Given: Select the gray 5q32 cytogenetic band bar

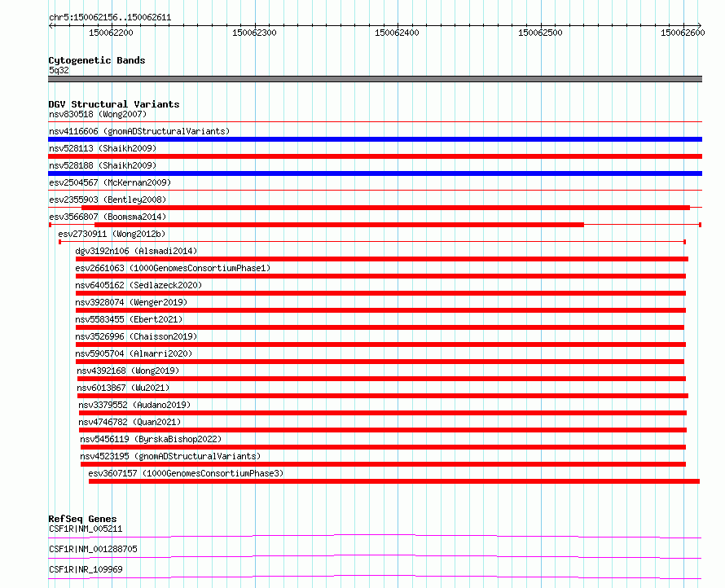Looking at the screenshot, I should pyautogui.click(x=375, y=79).
